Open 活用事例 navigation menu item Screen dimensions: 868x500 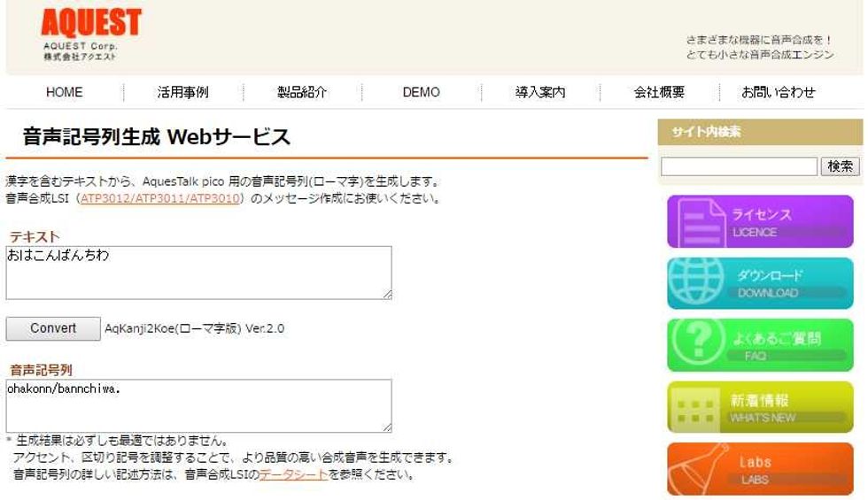[x=182, y=92]
